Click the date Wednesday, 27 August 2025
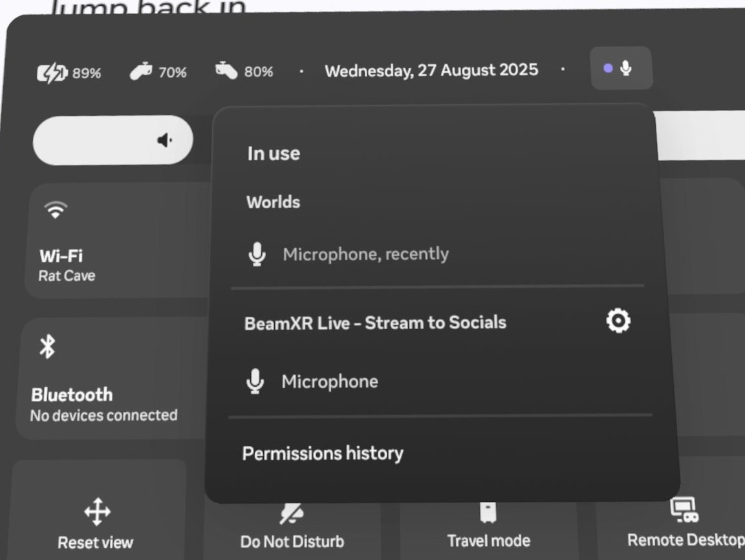Image resolution: width=745 pixels, height=560 pixels. (431, 70)
